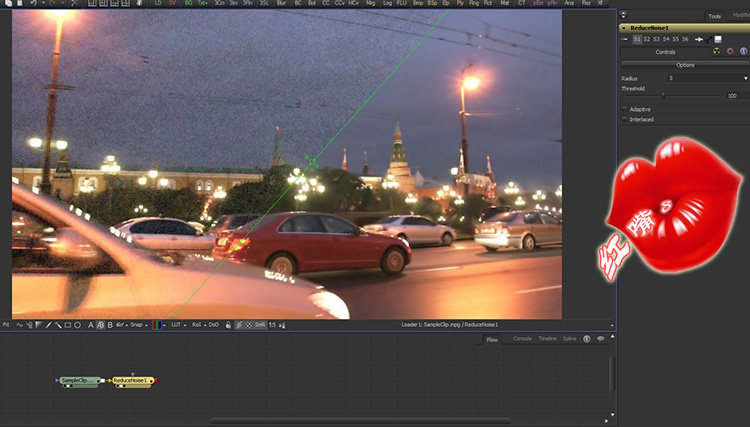
Task: Click the Xf Transform tool button
Action: [x=600, y=3]
